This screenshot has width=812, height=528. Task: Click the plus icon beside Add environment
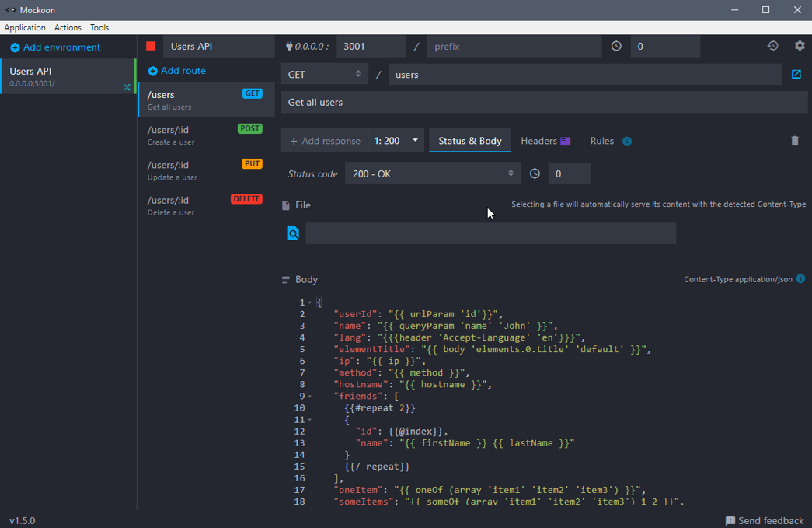point(15,47)
